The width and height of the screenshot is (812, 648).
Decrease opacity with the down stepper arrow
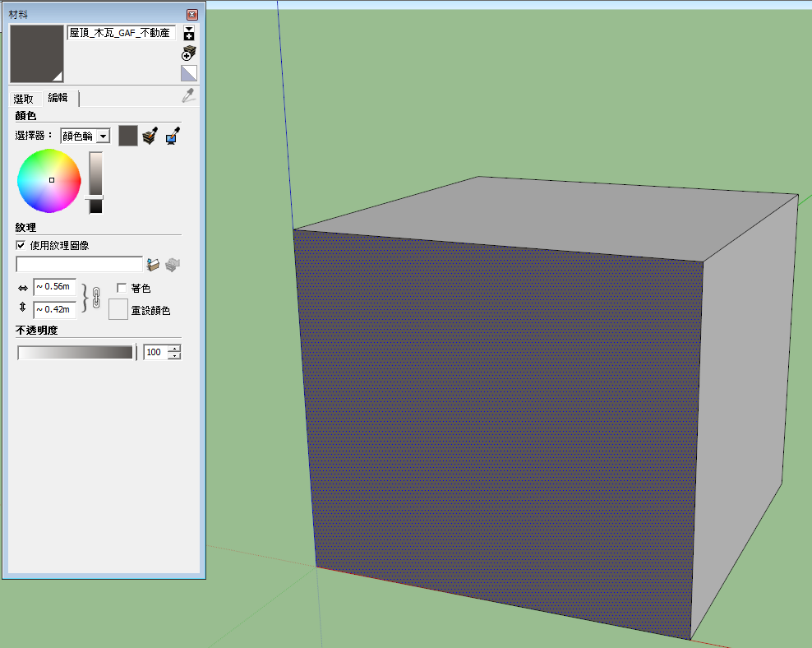point(173,356)
